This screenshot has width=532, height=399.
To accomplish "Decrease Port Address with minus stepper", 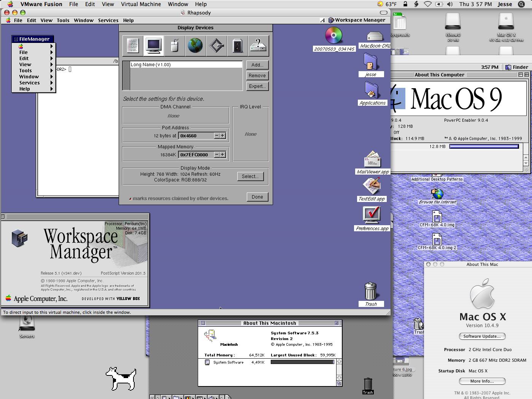I will point(217,136).
